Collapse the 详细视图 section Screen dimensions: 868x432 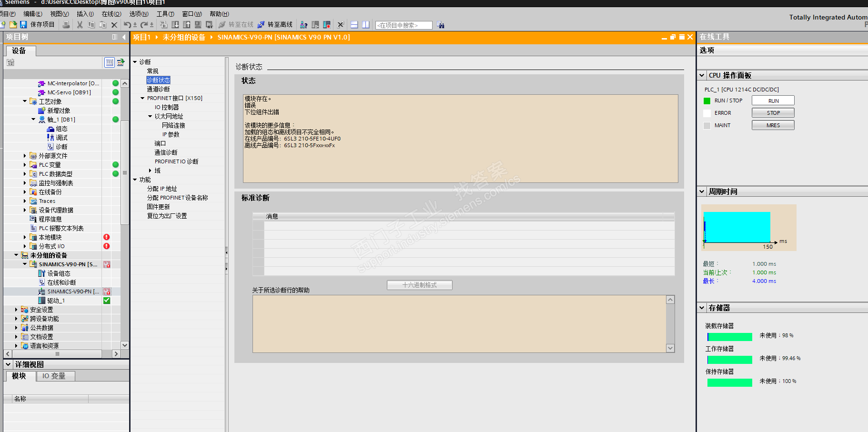[x=8, y=364]
